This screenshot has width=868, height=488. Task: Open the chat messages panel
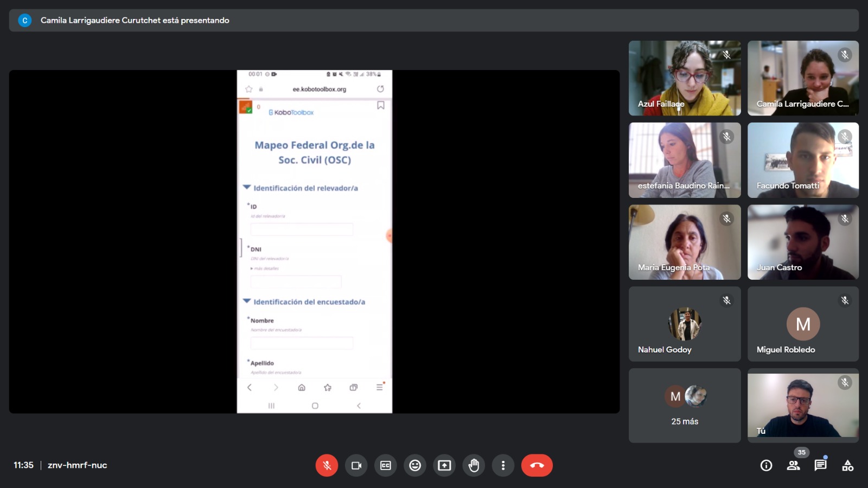[x=820, y=465]
